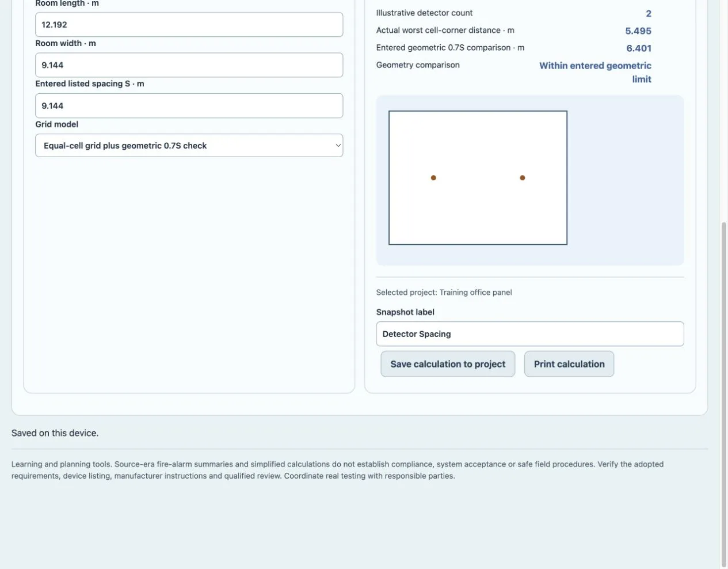Click the left detector dot in diagram

[433, 178]
